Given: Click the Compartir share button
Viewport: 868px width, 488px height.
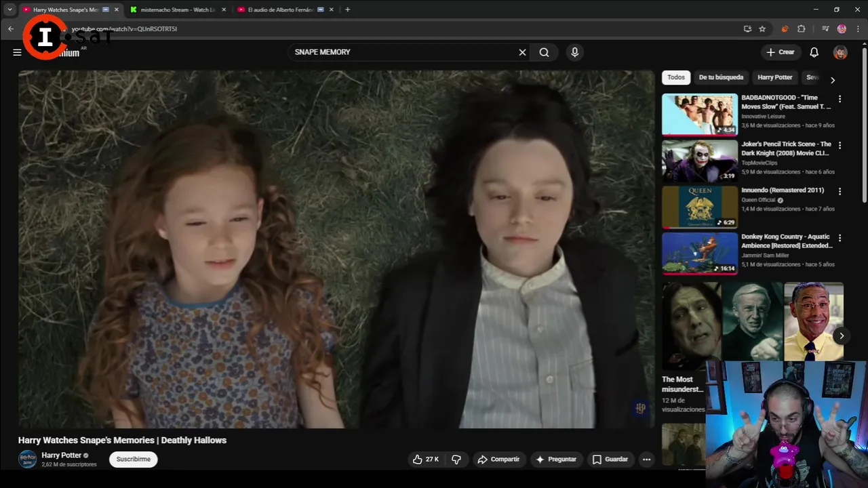Looking at the screenshot, I should [498, 459].
